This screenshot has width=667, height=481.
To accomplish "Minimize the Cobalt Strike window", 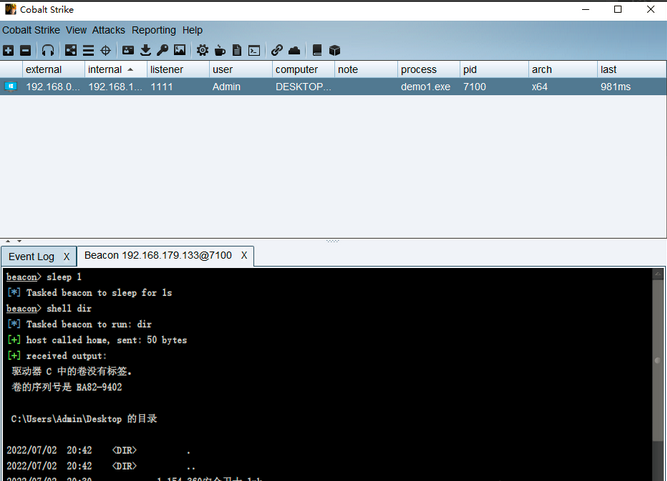I will 586,9.
